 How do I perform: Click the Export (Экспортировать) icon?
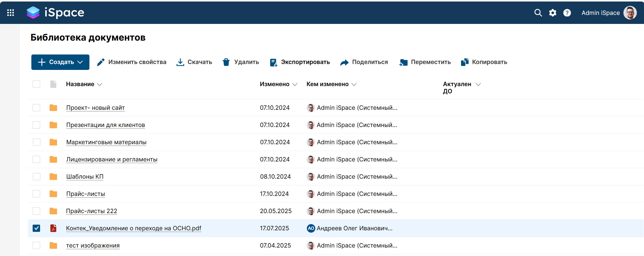[x=273, y=62]
